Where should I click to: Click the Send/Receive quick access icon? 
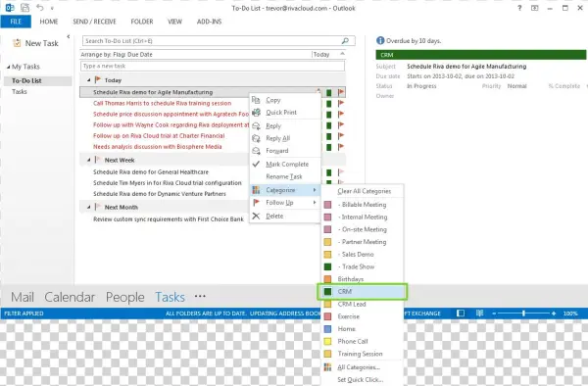pos(25,8)
